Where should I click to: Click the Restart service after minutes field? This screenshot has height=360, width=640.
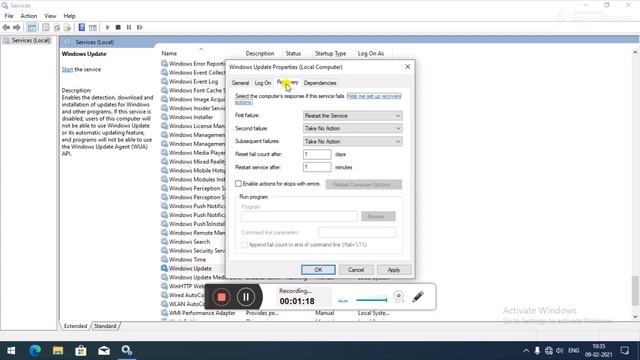[x=317, y=167]
